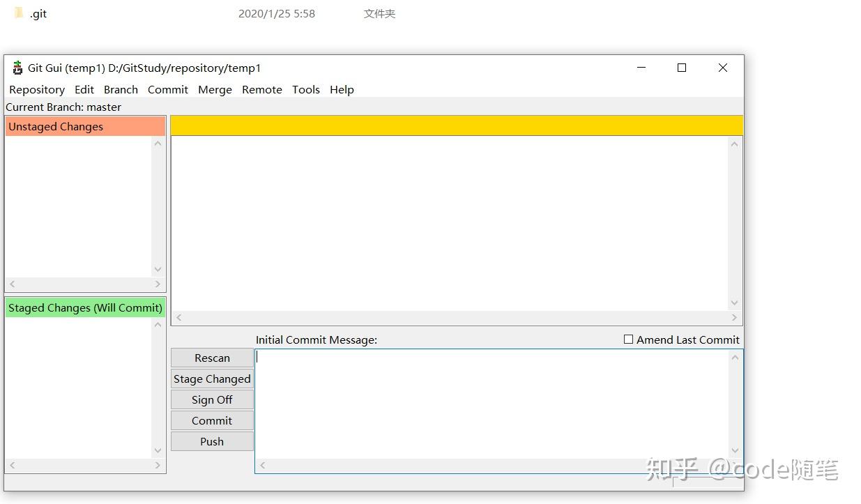Open the Repository menu
Screen dimensions: 861x504
37,89
